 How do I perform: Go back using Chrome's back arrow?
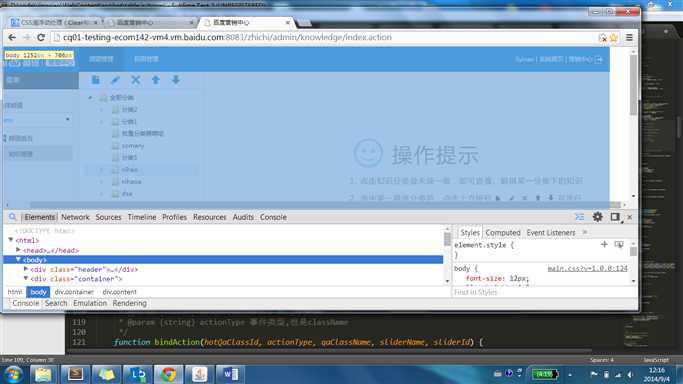12,37
